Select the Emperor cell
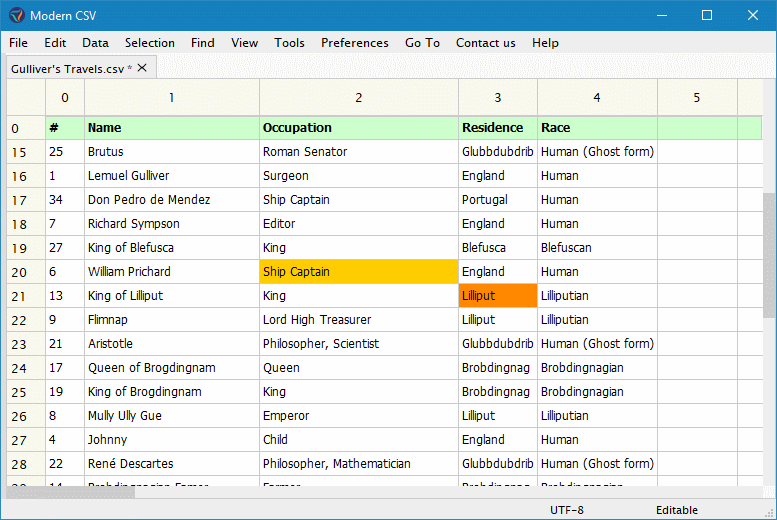The height and width of the screenshot is (520, 777). point(359,416)
